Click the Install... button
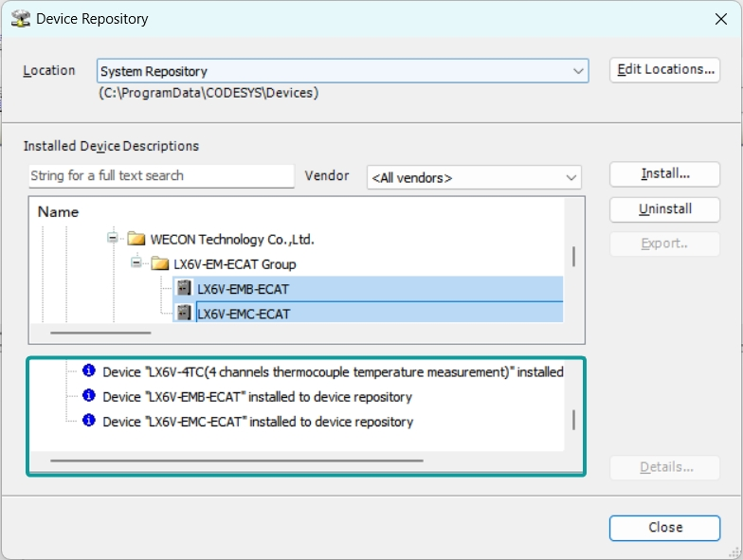 tap(665, 174)
